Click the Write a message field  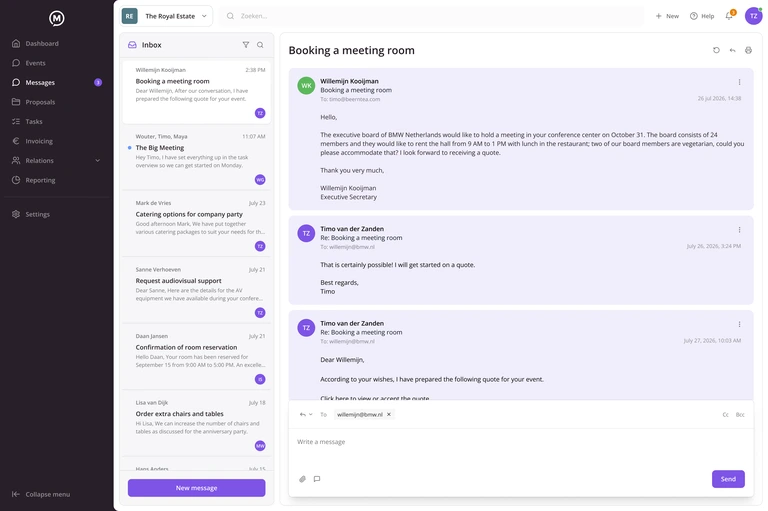(x=521, y=442)
